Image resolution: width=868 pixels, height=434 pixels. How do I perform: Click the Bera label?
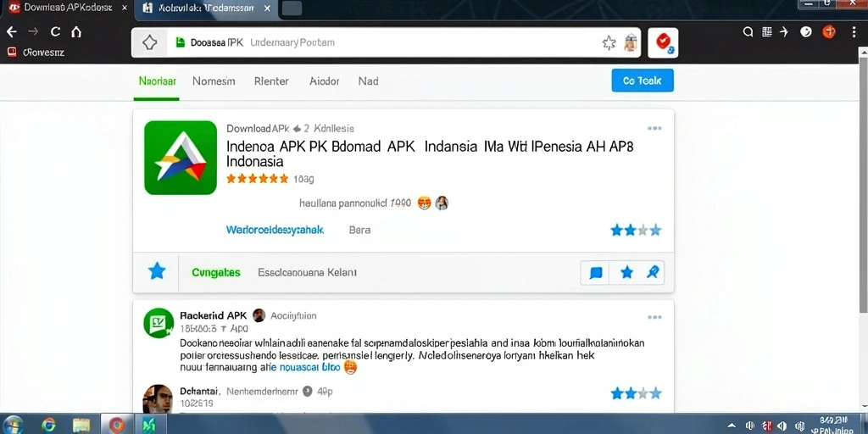[x=359, y=230]
